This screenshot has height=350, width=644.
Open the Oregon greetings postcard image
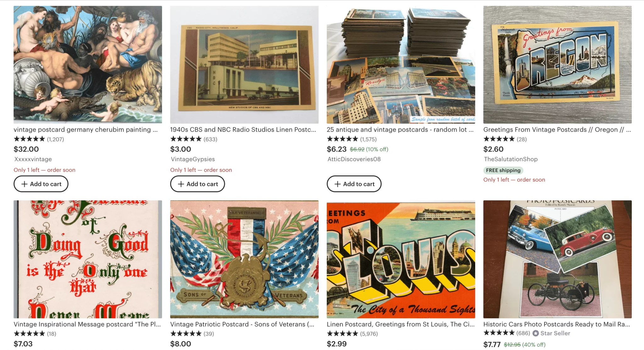click(x=557, y=65)
